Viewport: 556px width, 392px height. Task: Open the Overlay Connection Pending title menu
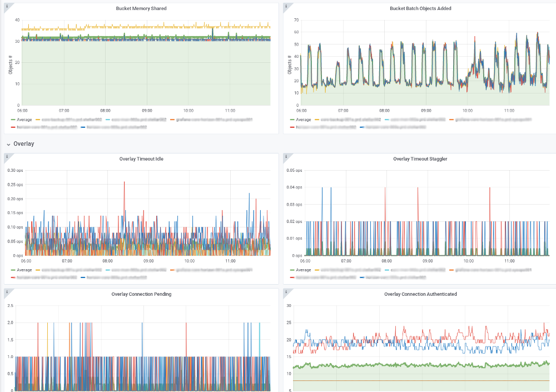tap(141, 294)
